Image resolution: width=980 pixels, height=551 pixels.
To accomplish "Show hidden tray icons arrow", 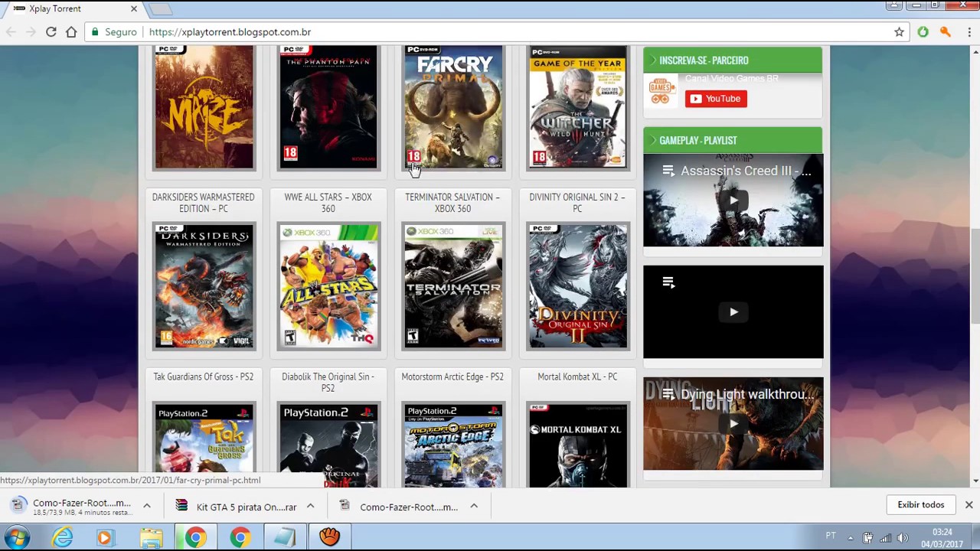I will (850, 537).
